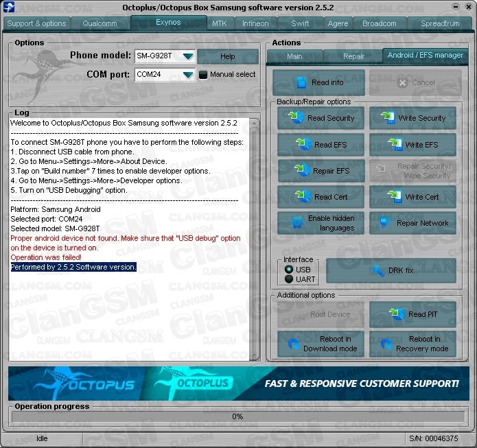Screen dimensions: 477x448
Task: Click the log scrollbar up arrow
Action: tap(254, 123)
